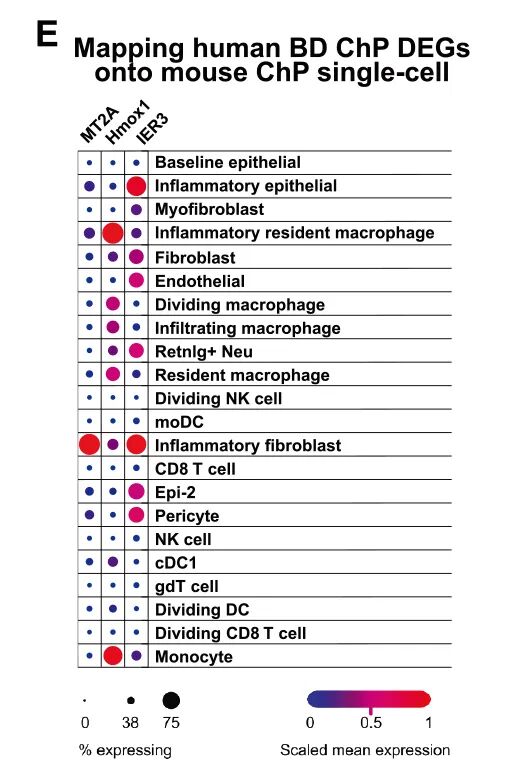Select the Hmox1 column header label

(127, 122)
